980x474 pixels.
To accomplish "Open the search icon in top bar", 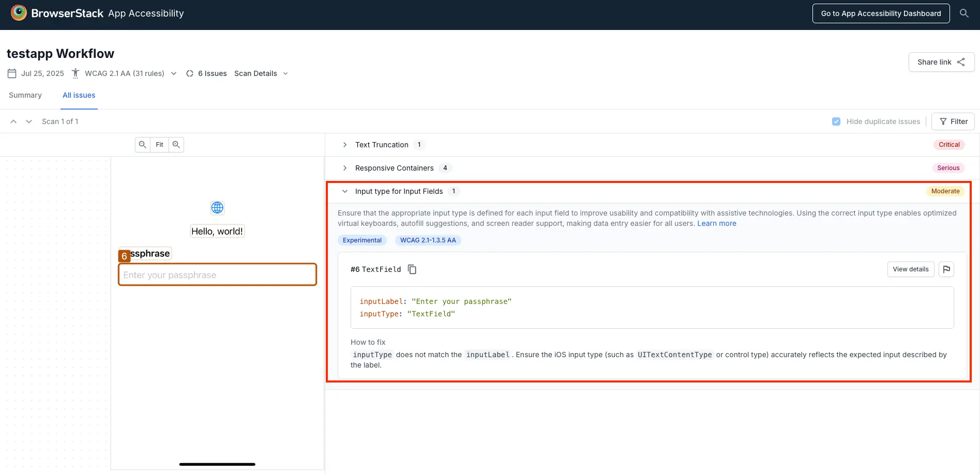I will [964, 13].
